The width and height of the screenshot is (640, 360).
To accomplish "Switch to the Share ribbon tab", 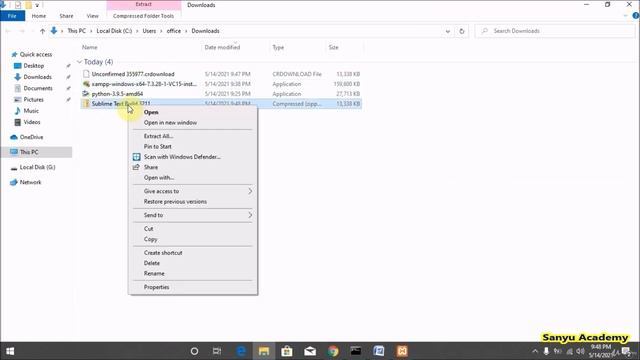I will pyautogui.click(x=66, y=16).
